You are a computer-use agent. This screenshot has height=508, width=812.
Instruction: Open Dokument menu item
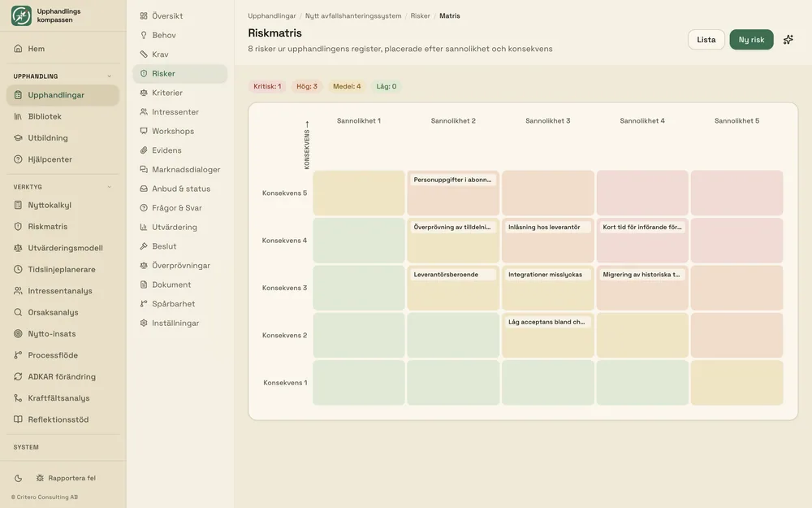[x=179, y=284]
